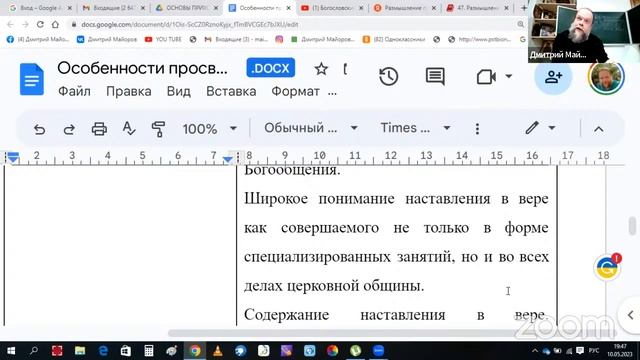
Task: Open the Вид menu
Action: [x=178, y=91]
